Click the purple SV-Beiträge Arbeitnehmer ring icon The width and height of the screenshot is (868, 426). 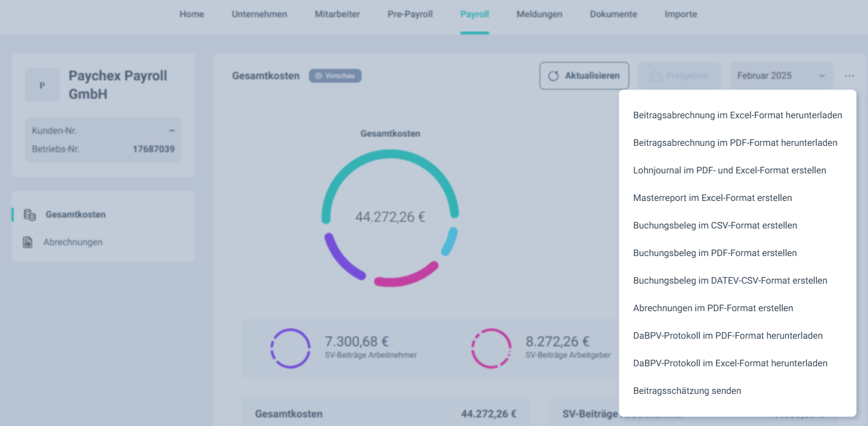290,348
